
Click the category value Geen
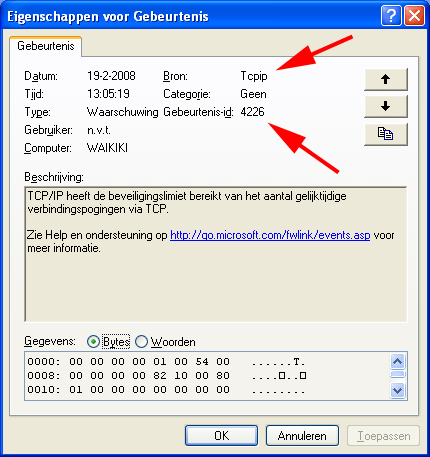pos(253,94)
